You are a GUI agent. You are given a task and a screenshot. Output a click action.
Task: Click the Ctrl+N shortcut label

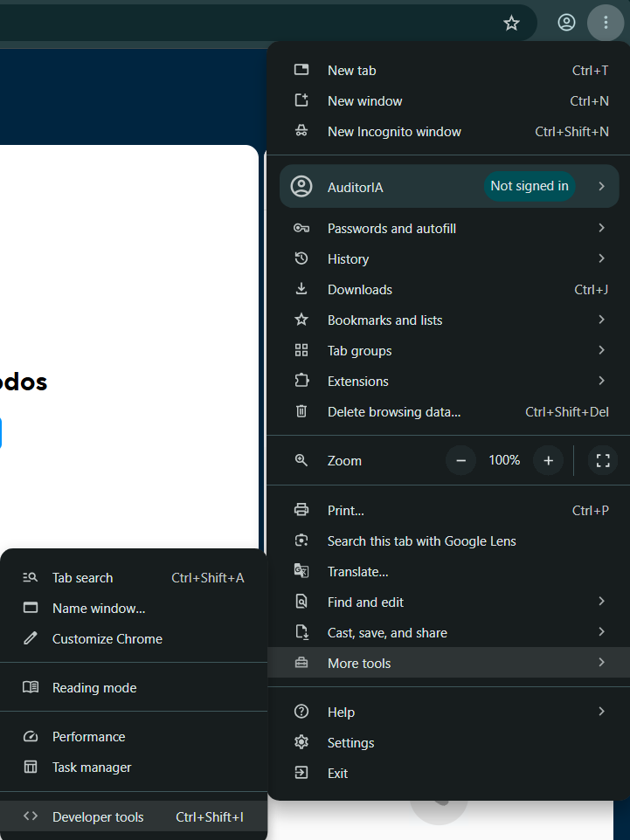click(589, 101)
